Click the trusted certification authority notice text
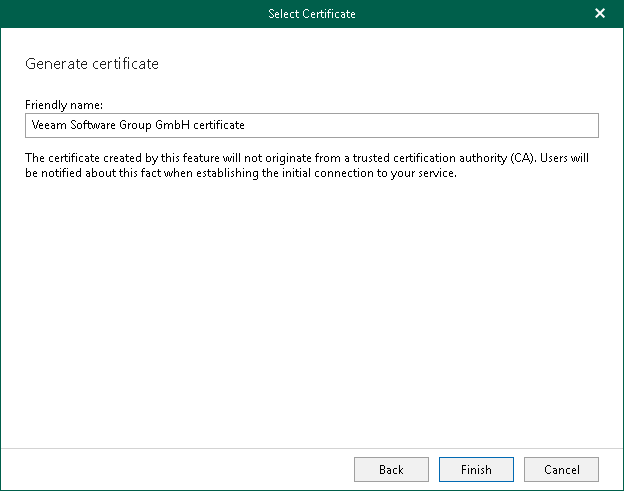This screenshot has height=491, width=624. [307, 166]
